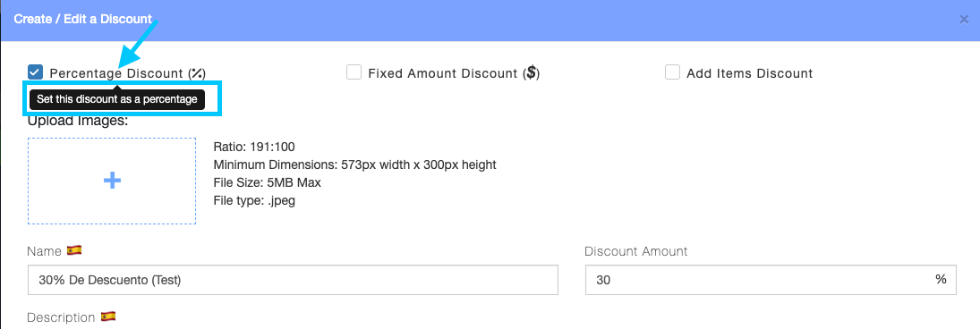Image resolution: width=980 pixels, height=329 pixels.
Task: Click the dashed image upload box
Action: click(x=112, y=181)
